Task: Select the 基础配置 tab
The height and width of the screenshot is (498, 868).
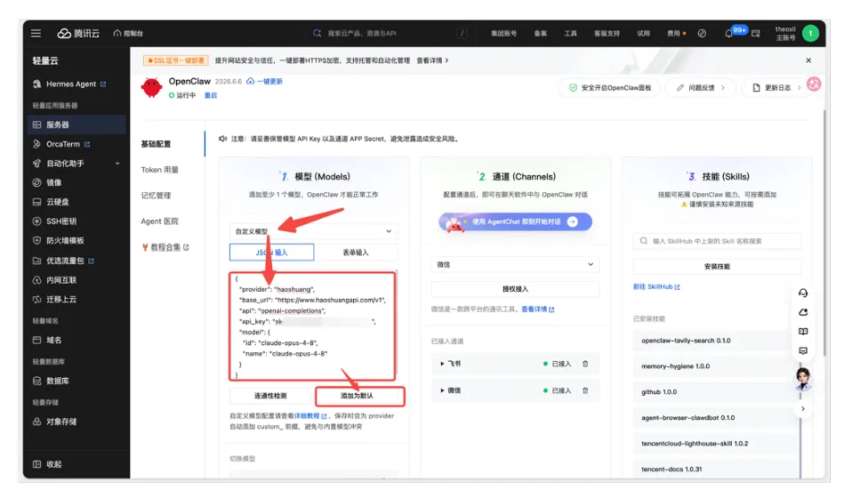Action: [x=157, y=144]
